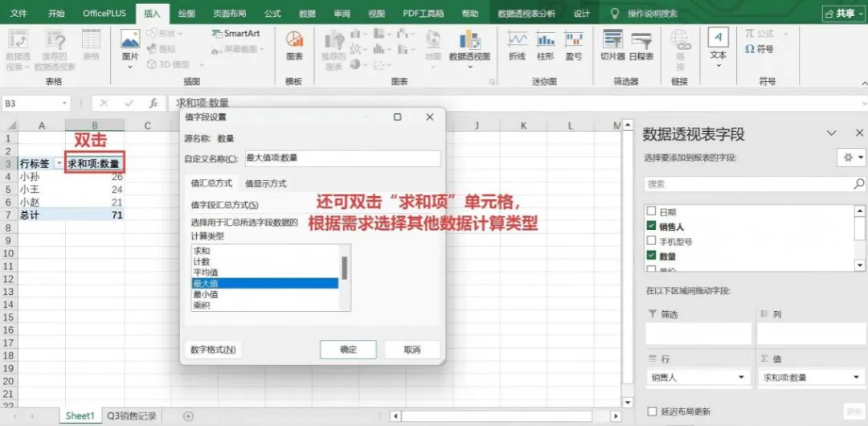
Task: Open SmartArt insert tool
Action: click(x=235, y=34)
